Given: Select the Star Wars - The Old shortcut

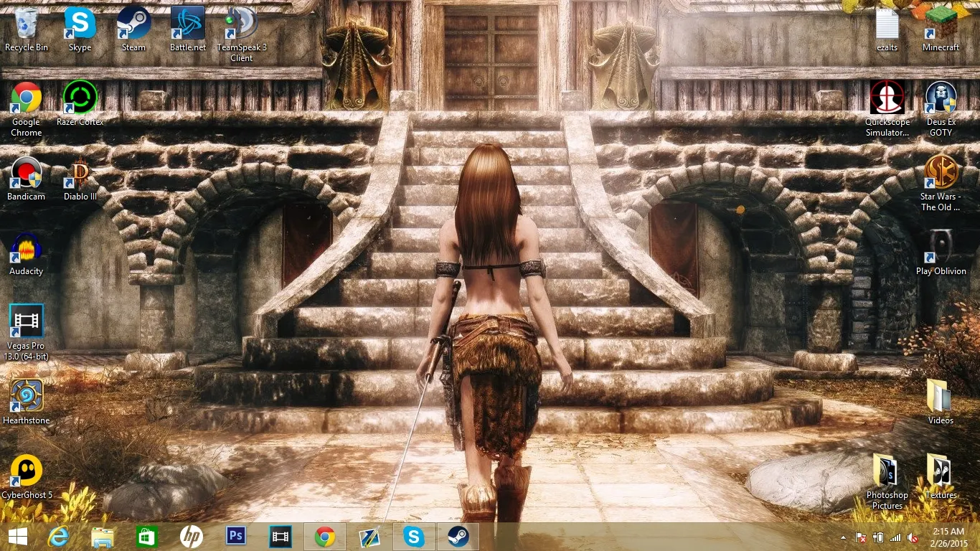Looking at the screenshot, I should (x=941, y=184).
